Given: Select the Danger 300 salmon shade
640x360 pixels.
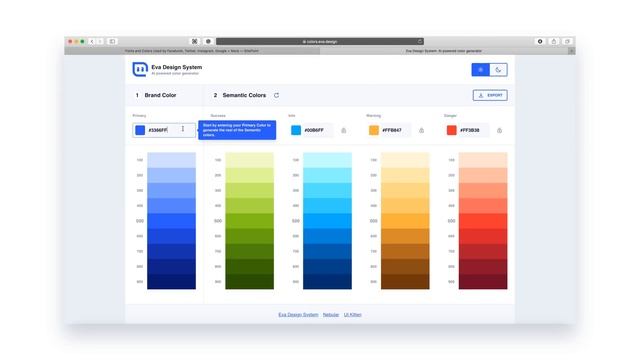Looking at the screenshot, I should point(483,191).
